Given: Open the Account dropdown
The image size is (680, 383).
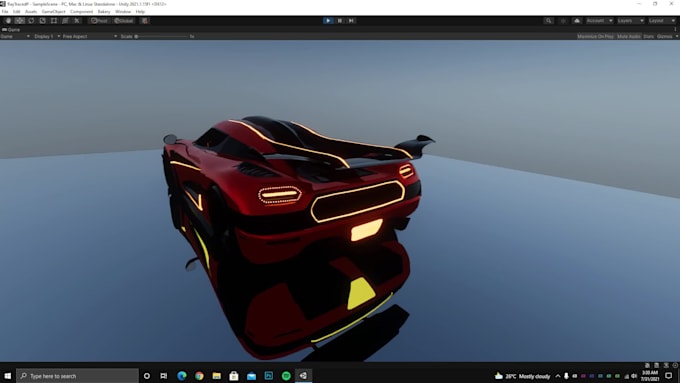Looking at the screenshot, I should click(599, 20).
